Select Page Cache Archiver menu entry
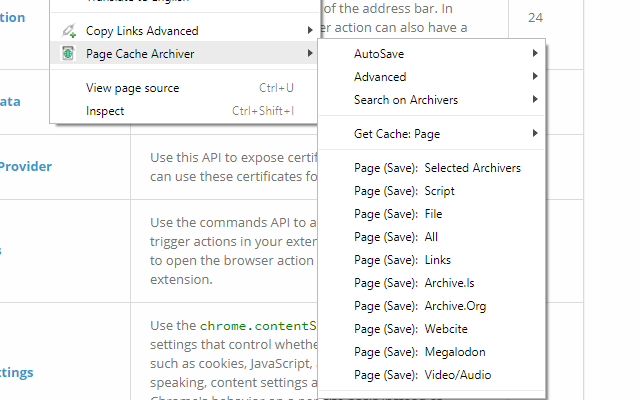640x400 pixels. tap(184, 53)
